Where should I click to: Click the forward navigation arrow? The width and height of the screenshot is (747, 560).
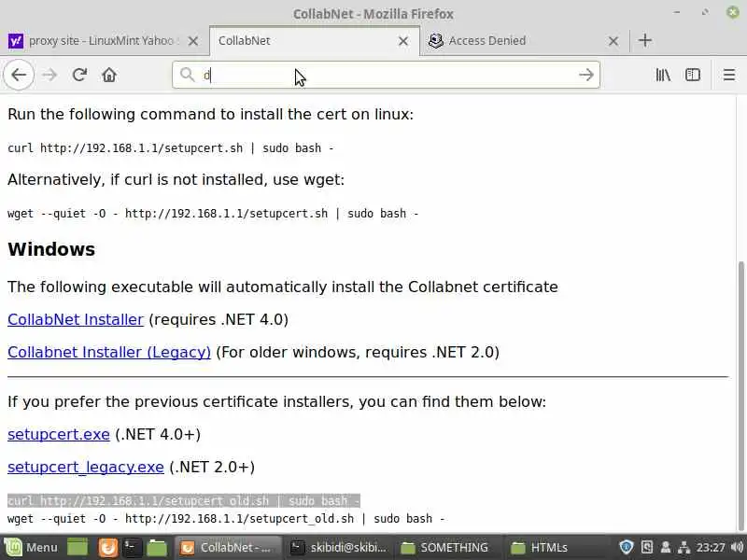click(49, 75)
